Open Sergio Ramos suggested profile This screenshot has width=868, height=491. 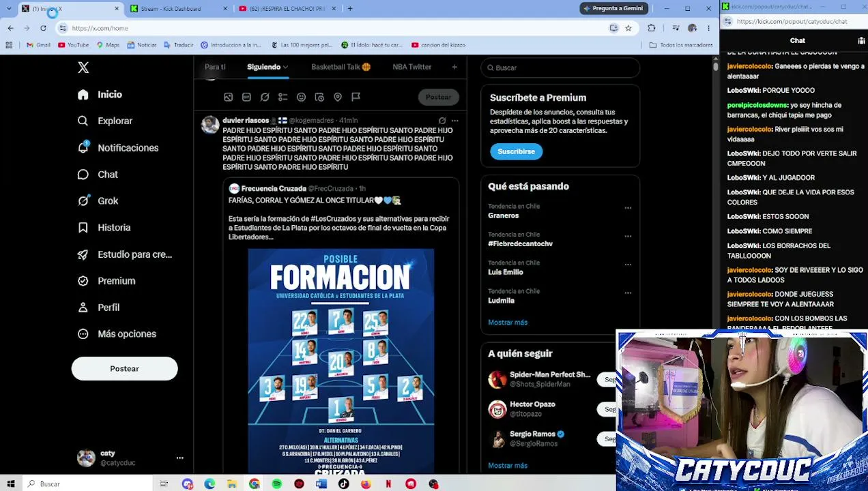pos(532,434)
